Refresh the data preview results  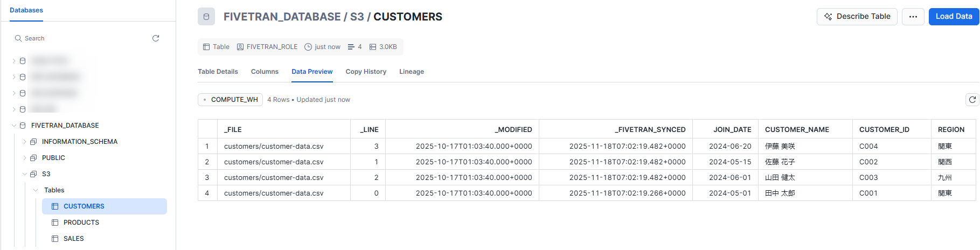point(972,100)
